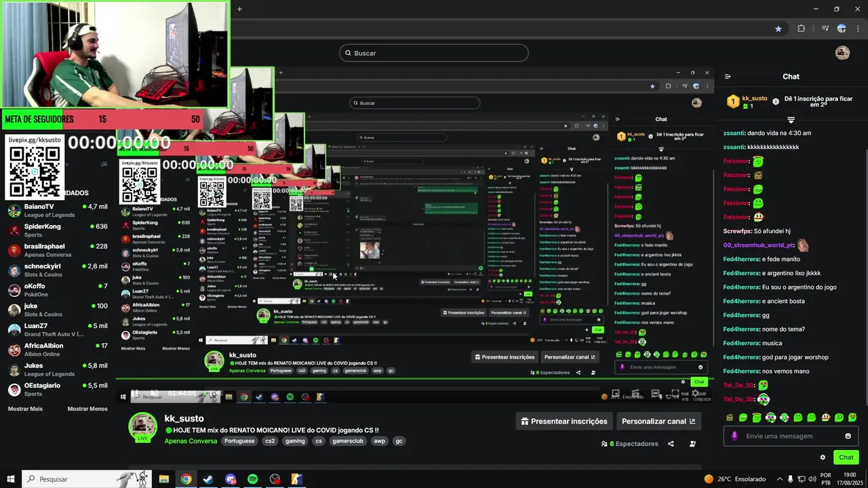Screen dimensions: 868x488
Task: Click 'Mostrar Menos' at the far-left sidebar bottom
Action: (x=87, y=409)
